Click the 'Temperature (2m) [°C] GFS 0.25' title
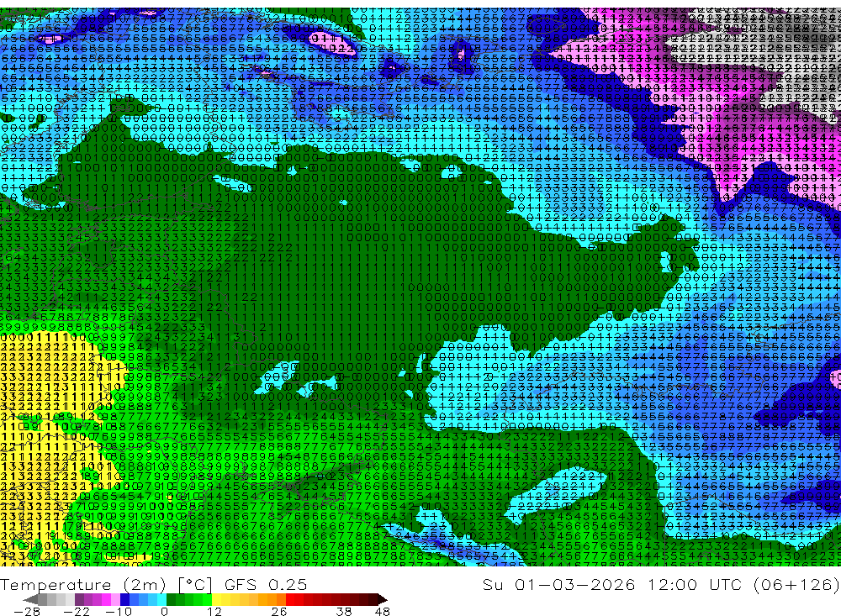841x616 pixels. (153, 584)
